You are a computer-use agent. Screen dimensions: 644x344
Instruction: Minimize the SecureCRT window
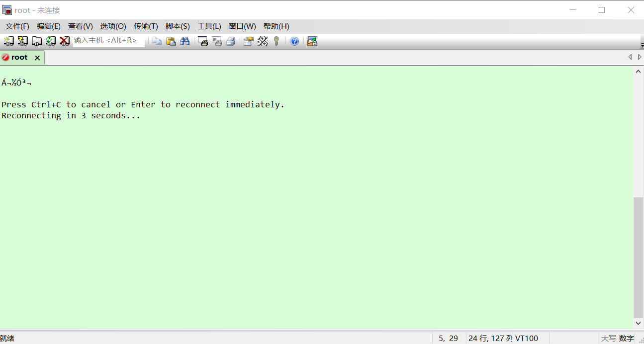573,10
